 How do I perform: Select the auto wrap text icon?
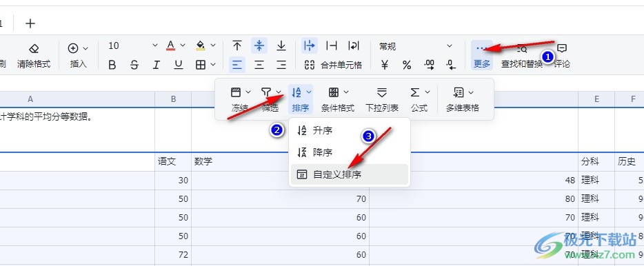pos(354,45)
